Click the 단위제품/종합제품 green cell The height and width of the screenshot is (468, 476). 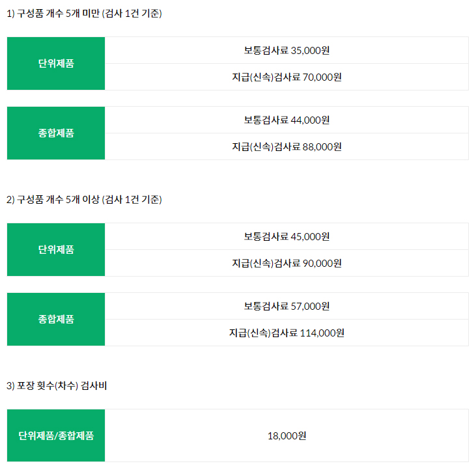click(56, 435)
